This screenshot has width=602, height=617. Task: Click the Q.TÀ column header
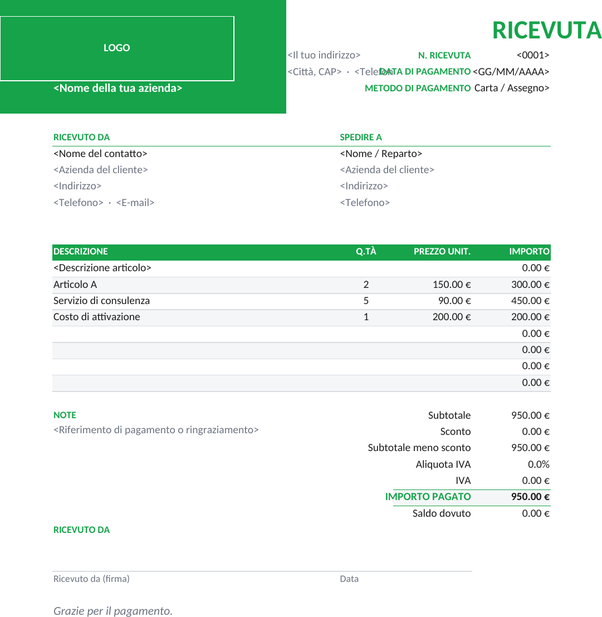pos(366,251)
